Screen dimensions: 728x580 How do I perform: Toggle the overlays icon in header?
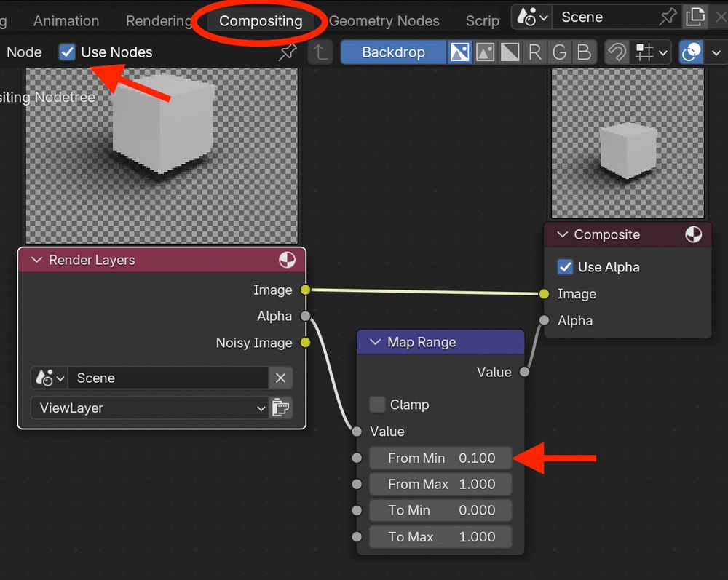[x=692, y=52]
